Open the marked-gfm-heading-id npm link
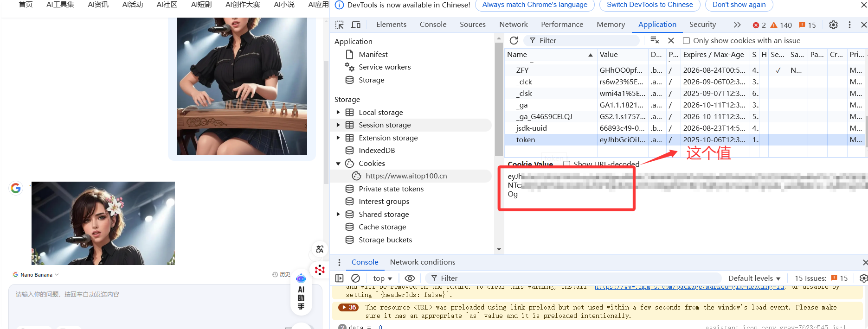This screenshot has height=329, width=868. [x=690, y=287]
